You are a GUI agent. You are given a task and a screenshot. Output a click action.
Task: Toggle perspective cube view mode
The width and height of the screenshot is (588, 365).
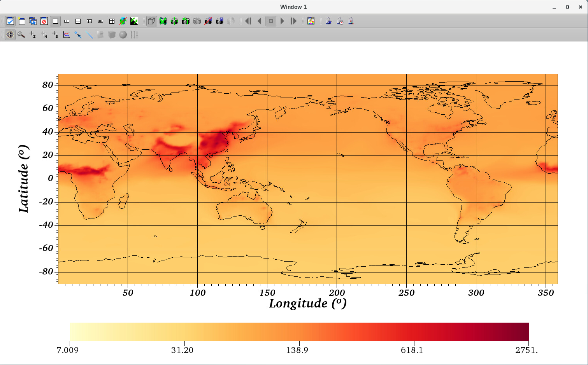pyautogui.click(x=152, y=21)
